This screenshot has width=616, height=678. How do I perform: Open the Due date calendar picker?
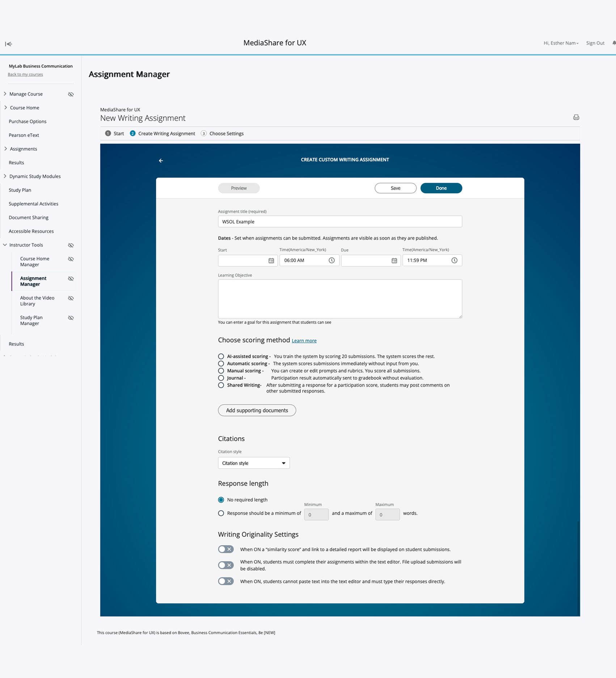(394, 260)
